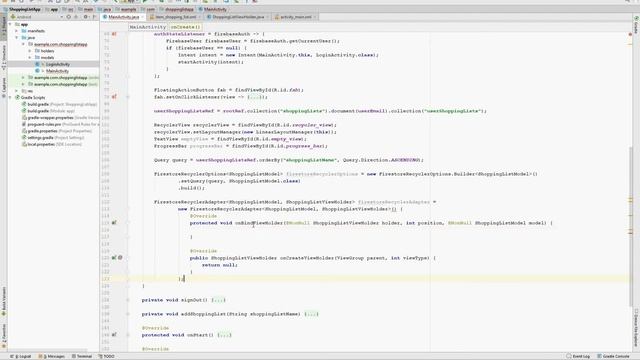Open the Gradle Console
The height and width of the screenshot is (360, 640).
point(613,356)
